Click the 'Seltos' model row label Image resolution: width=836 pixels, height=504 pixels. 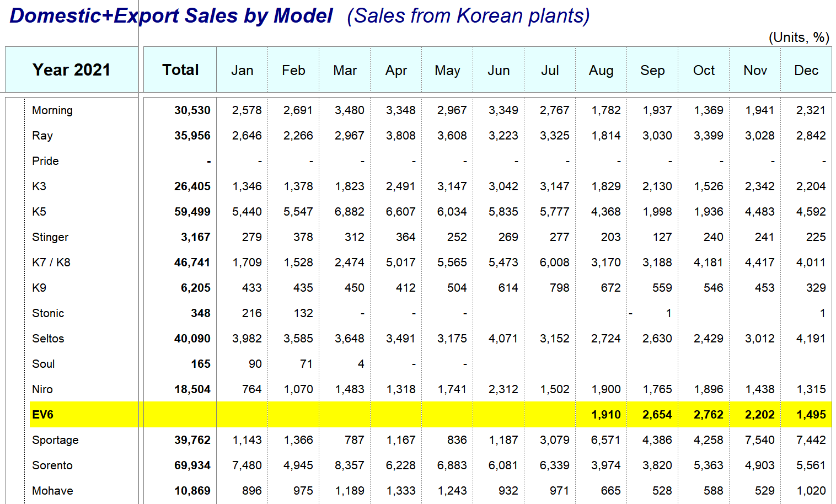tap(48, 339)
